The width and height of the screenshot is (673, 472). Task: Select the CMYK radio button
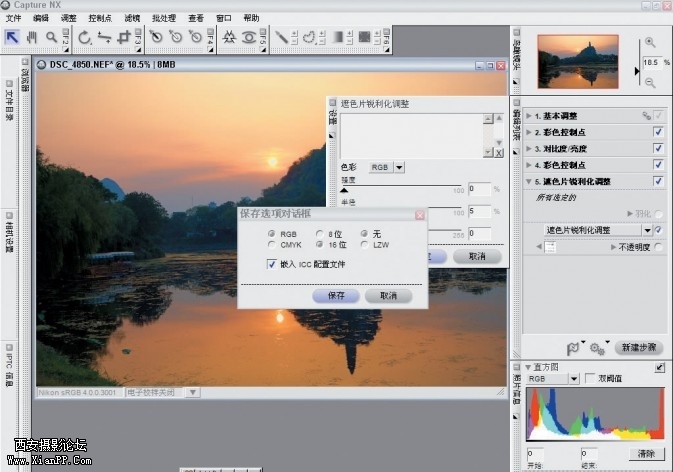(x=271, y=244)
